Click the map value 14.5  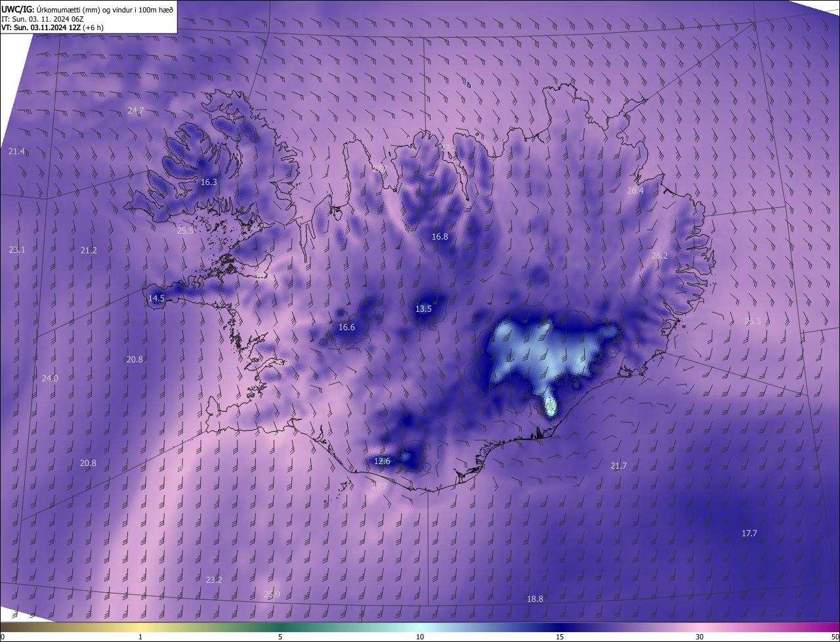[156, 299]
